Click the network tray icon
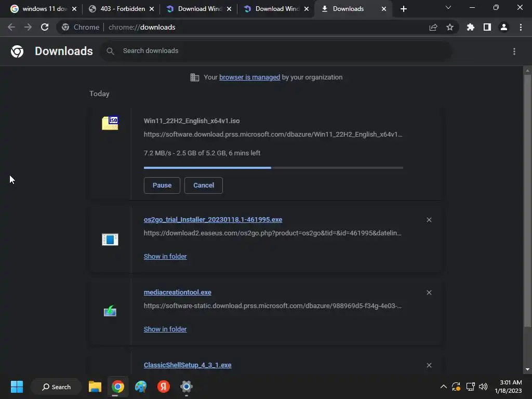Screen dimensions: 532x399 (470, 387)
